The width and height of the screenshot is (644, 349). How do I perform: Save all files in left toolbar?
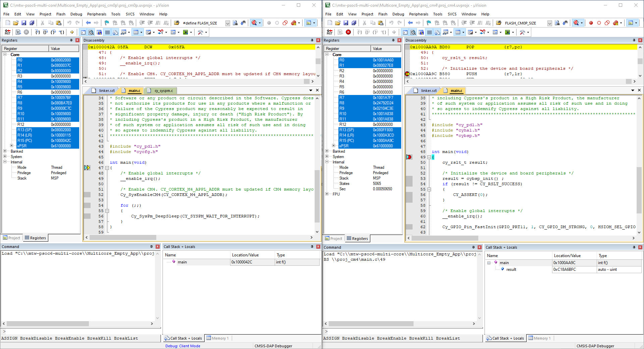[x=32, y=23]
